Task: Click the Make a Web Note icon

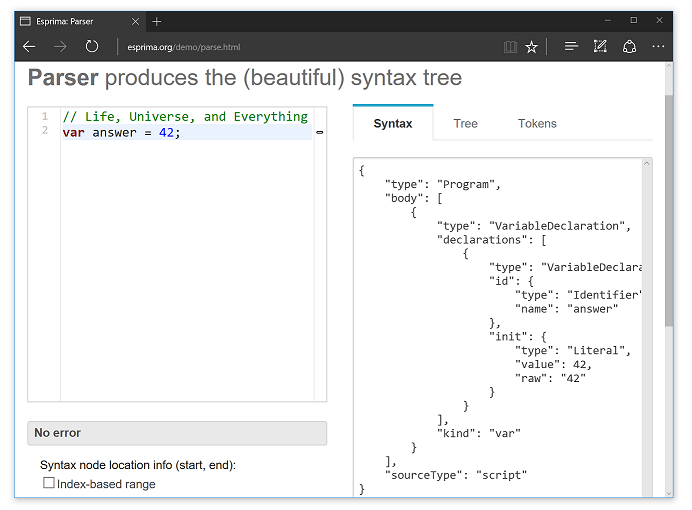Action: pos(600,46)
